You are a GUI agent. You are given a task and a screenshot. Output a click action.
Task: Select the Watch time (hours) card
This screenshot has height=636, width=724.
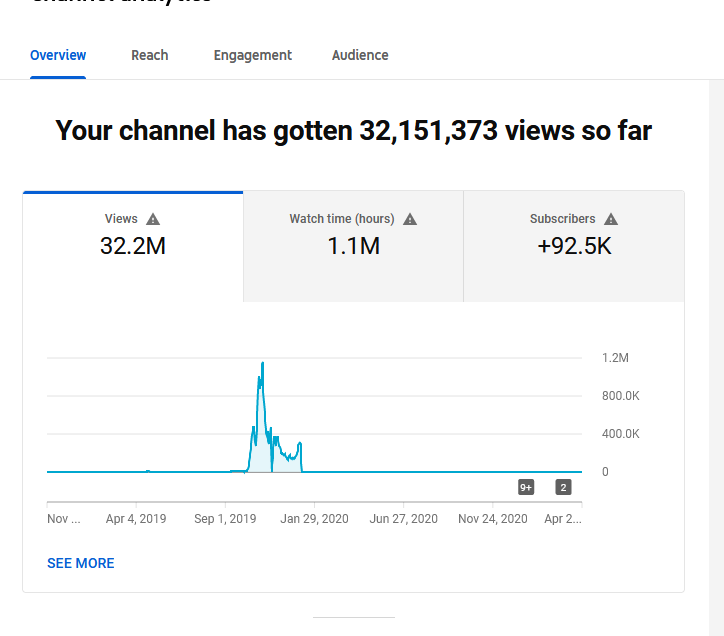coord(353,247)
